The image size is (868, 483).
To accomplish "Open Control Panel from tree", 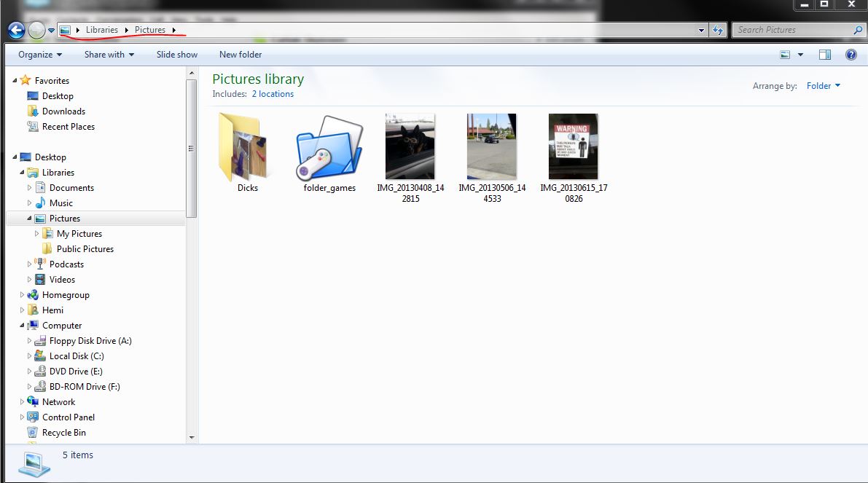I will coord(68,417).
